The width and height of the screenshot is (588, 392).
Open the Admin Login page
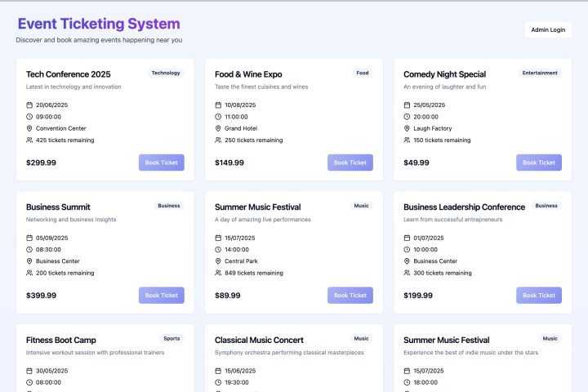point(548,29)
